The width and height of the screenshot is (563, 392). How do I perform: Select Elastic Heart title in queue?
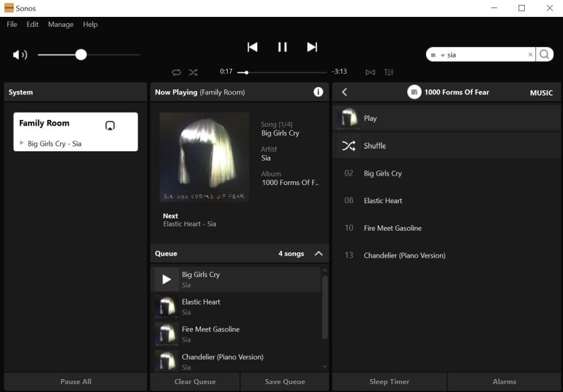coord(201,302)
